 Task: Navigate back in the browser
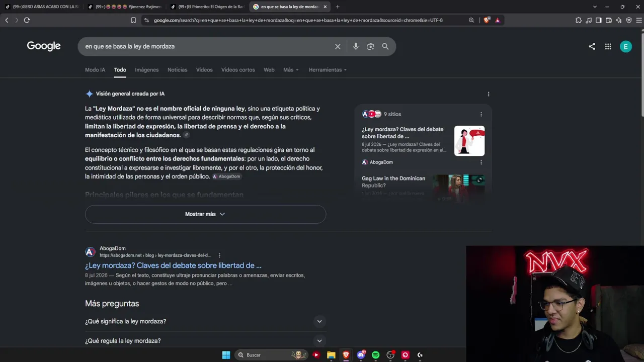(7, 20)
